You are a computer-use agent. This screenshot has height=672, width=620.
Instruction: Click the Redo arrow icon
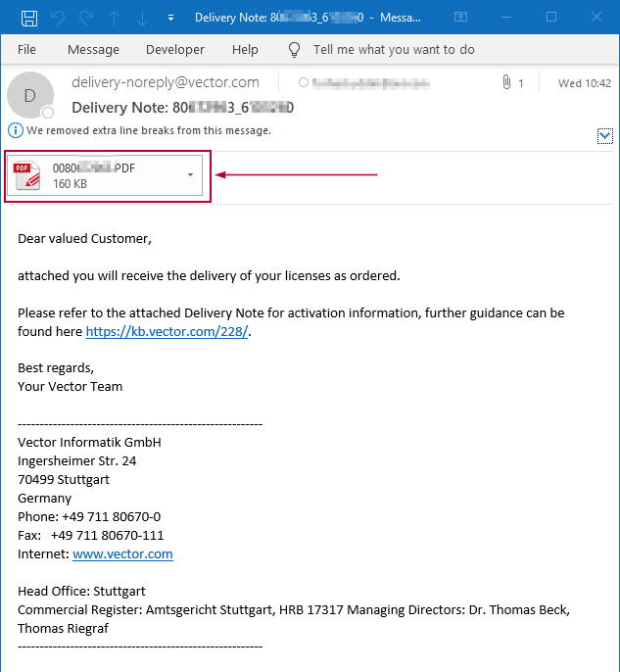[x=85, y=18]
